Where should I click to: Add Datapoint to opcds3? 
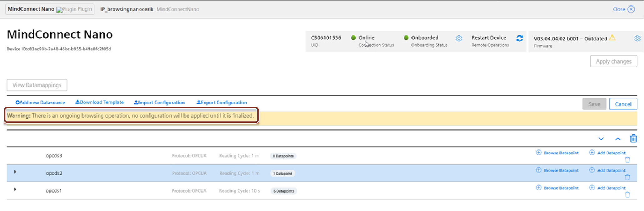tap(607, 153)
